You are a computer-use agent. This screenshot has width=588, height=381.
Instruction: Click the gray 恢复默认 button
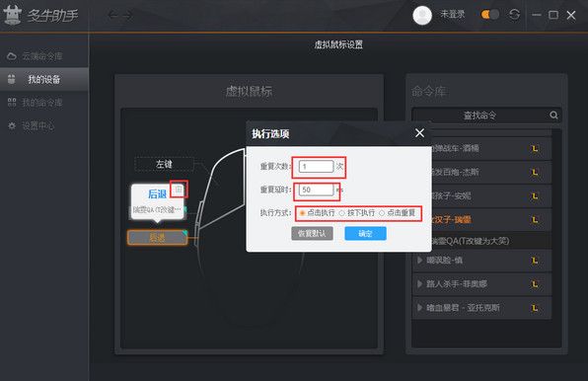click(x=312, y=233)
